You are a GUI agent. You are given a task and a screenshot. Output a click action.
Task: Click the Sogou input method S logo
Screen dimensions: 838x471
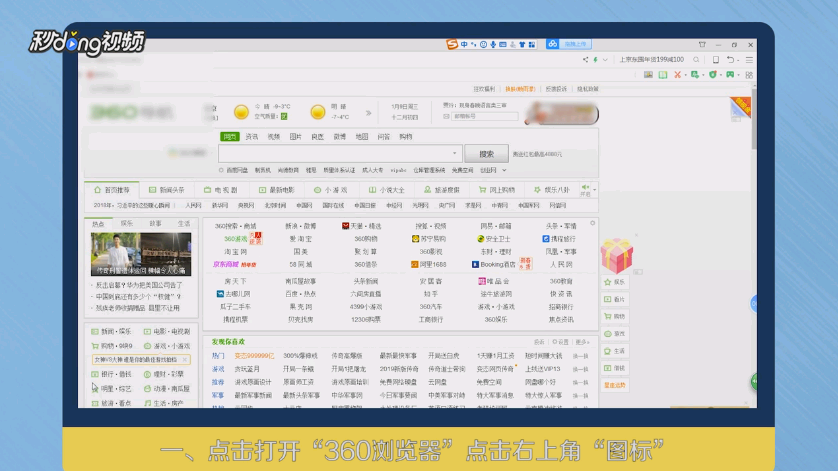point(452,44)
